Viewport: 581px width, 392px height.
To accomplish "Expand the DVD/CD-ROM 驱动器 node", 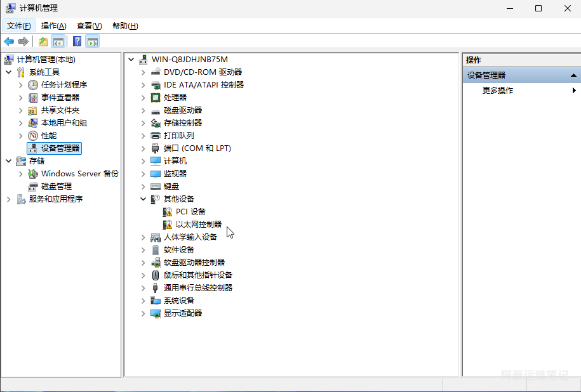I will [144, 72].
